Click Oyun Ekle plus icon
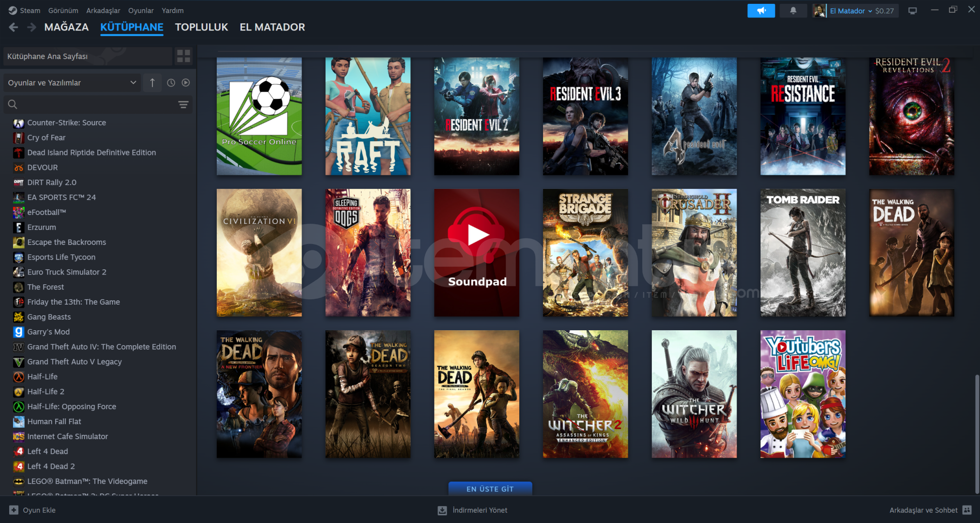This screenshot has width=980, height=523. click(14, 510)
